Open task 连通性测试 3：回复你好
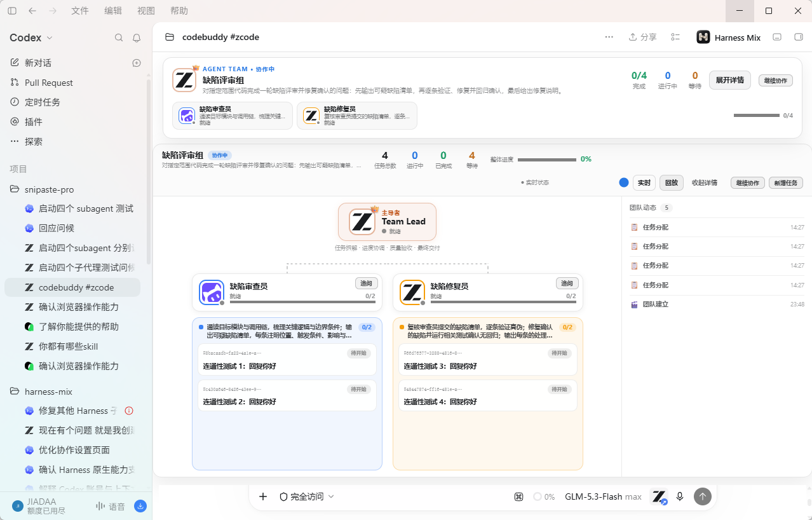Image resolution: width=812 pixels, height=520 pixels. click(488, 360)
